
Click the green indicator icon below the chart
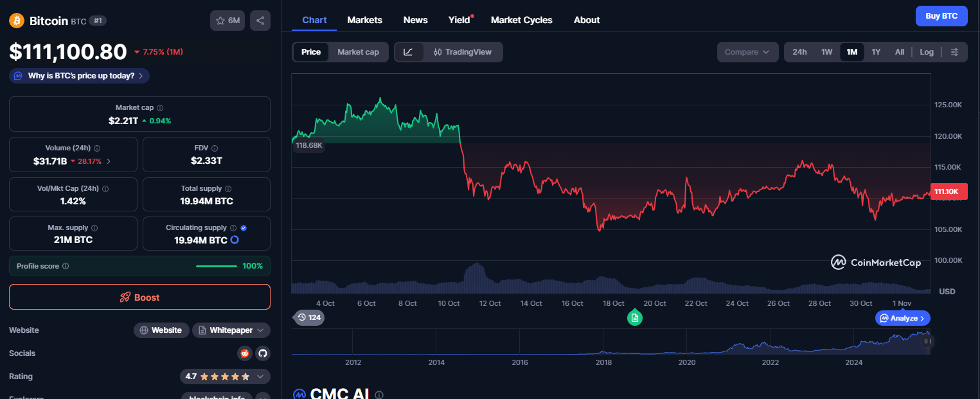(635, 317)
